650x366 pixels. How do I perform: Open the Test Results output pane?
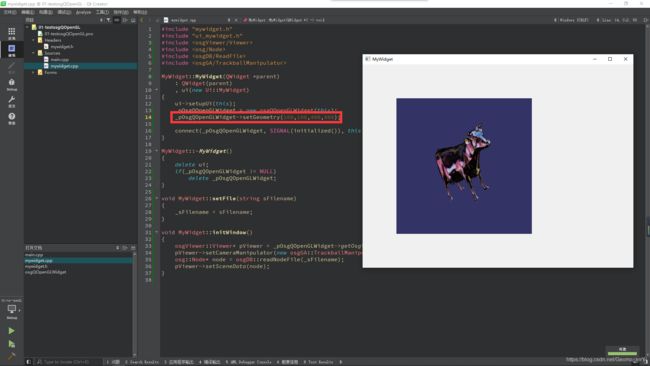tap(318, 362)
